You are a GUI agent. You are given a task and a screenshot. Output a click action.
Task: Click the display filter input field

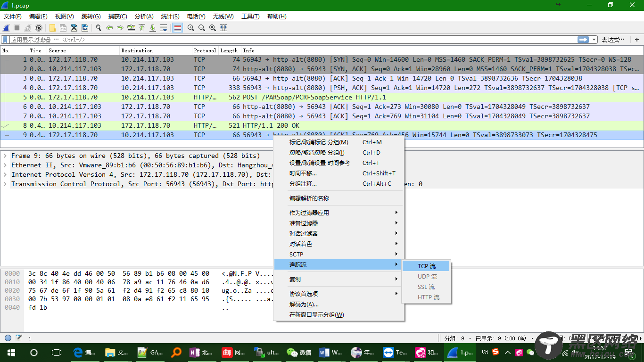(x=292, y=40)
